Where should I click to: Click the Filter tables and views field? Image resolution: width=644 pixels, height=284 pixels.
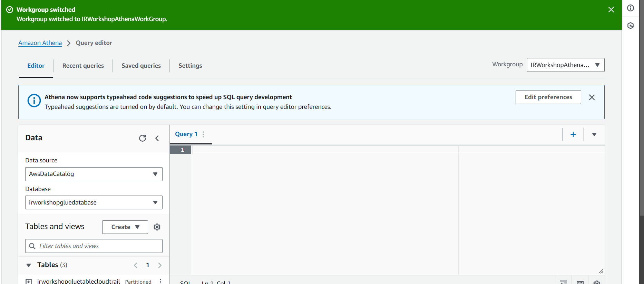[x=94, y=246]
